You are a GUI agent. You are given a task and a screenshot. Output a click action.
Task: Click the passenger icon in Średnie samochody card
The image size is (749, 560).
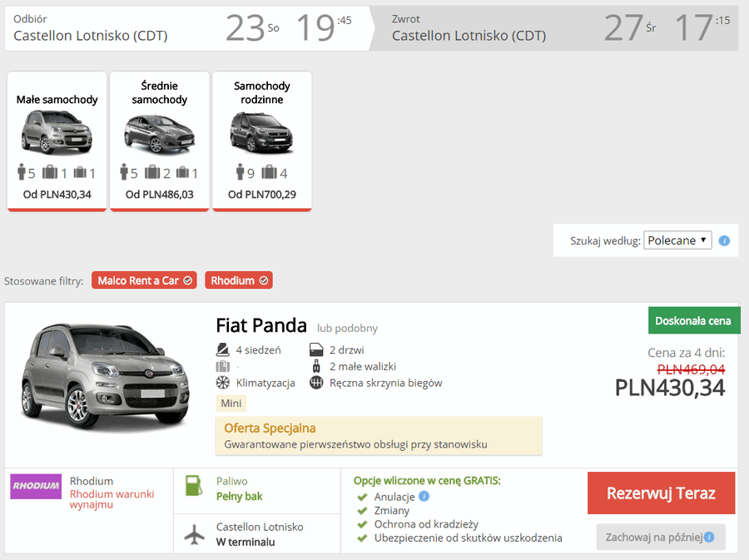pos(124,172)
